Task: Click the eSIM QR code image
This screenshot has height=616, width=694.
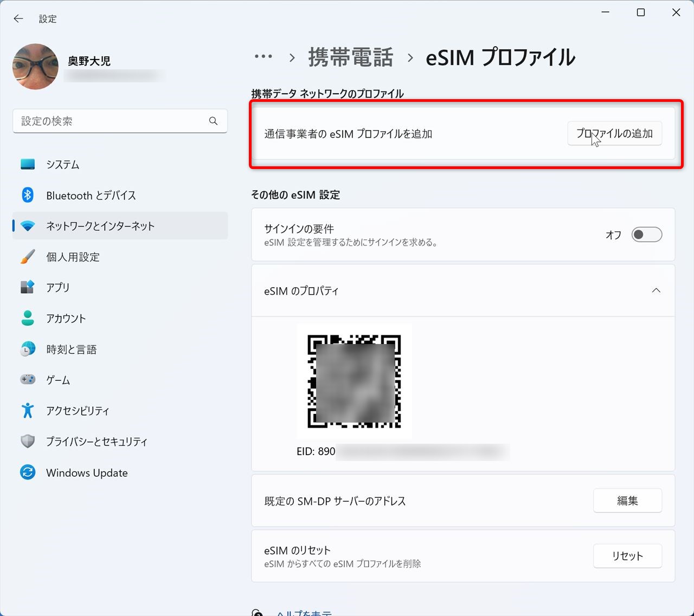Action: tap(354, 381)
